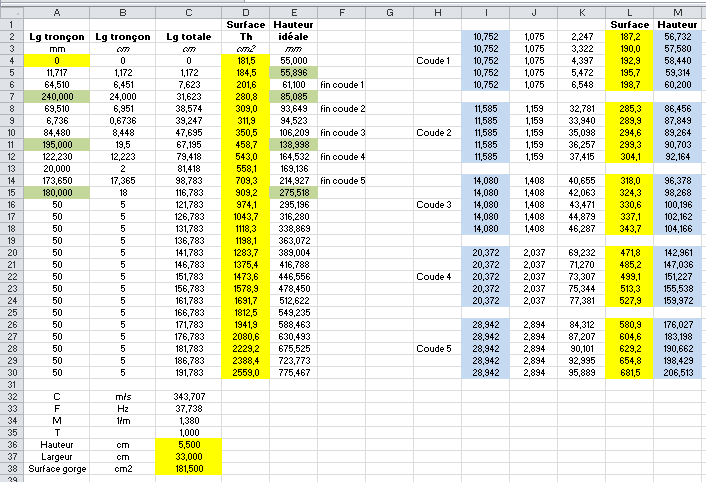The width and height of the screenshot is (706, 482).
Task: Click green cell 275,518
Action: tap(293, 193)
